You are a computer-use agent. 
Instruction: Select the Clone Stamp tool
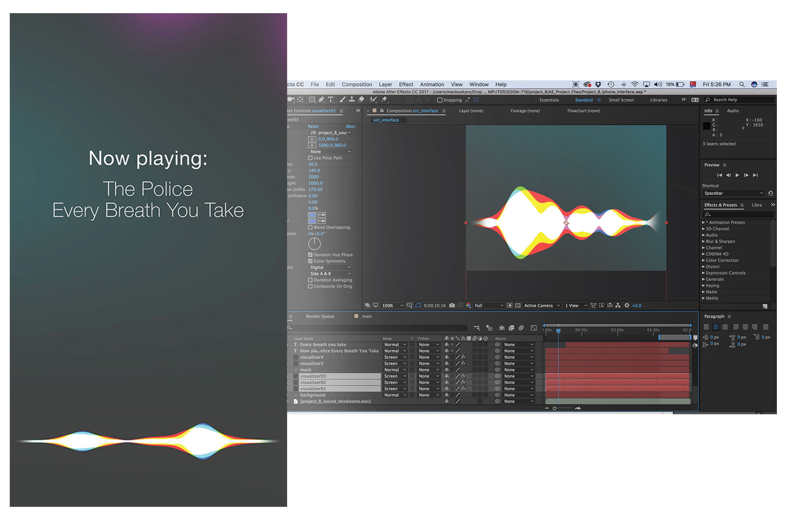351,100
